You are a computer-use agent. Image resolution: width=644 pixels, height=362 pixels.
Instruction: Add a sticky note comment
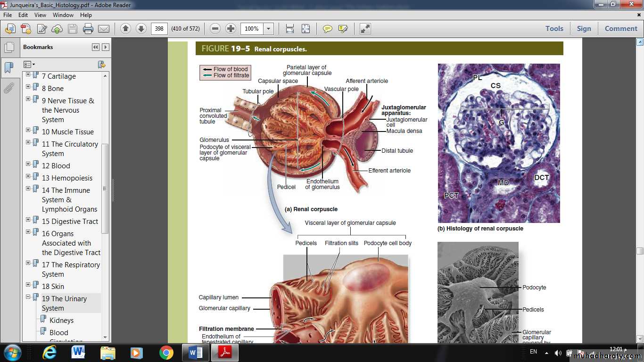point(327,29)
